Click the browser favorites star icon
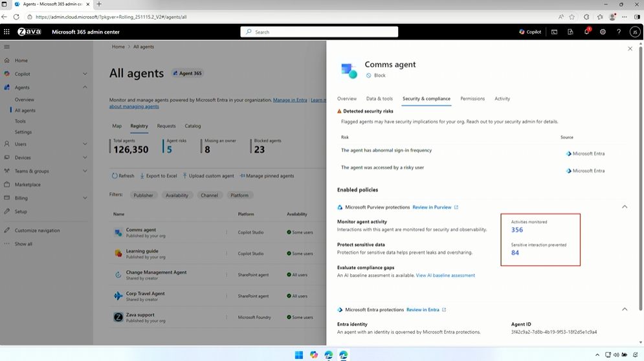 pos(572,17)
